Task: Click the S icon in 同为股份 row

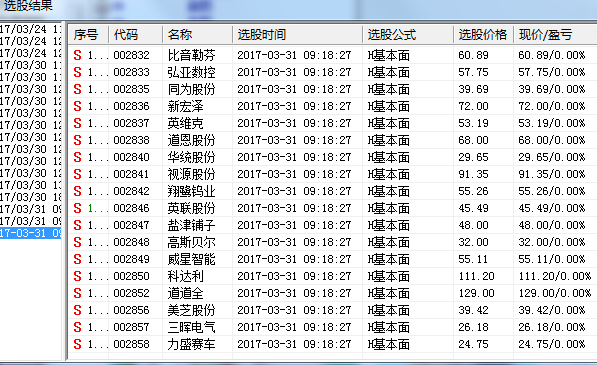Action: (x=78, y=89)
